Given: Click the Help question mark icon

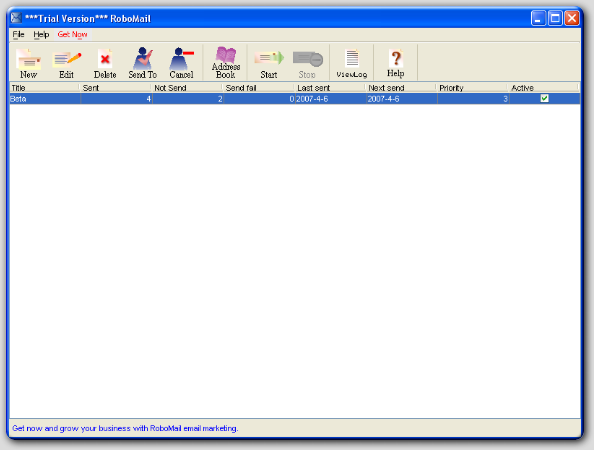Looking at the screenshot, I should point(395,63).
